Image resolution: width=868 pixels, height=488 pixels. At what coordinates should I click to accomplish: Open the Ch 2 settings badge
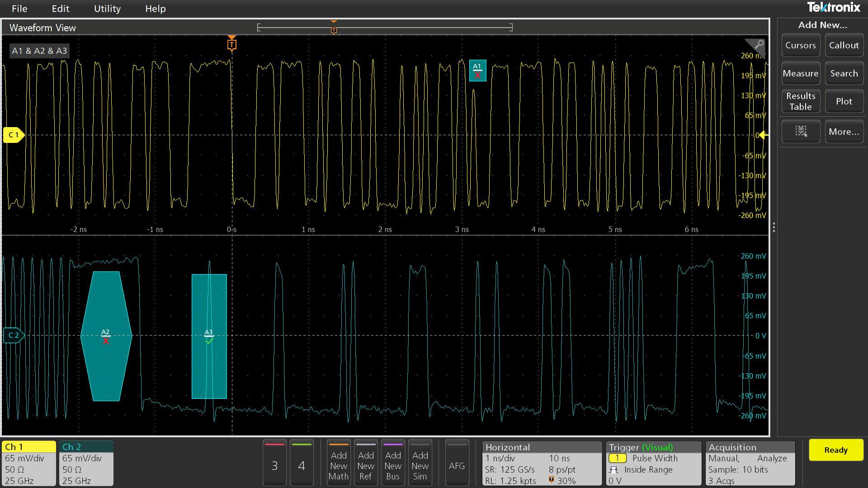pyautogui.click(x=86, y=463)
